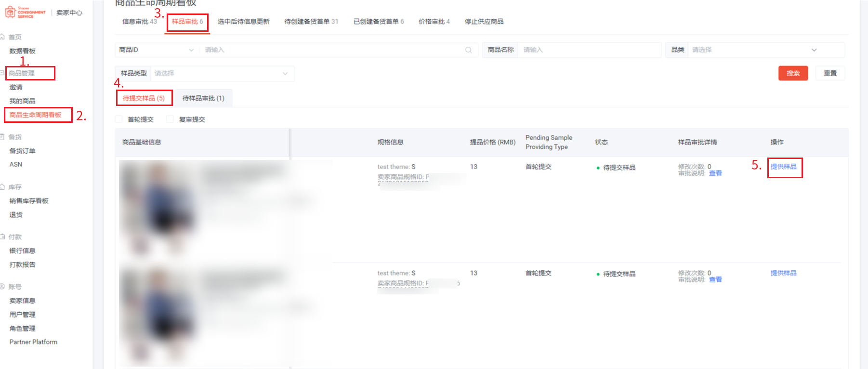Open the 已创建备货首单 6 tab
Viewport: 868px width, 369px height.
379,22
